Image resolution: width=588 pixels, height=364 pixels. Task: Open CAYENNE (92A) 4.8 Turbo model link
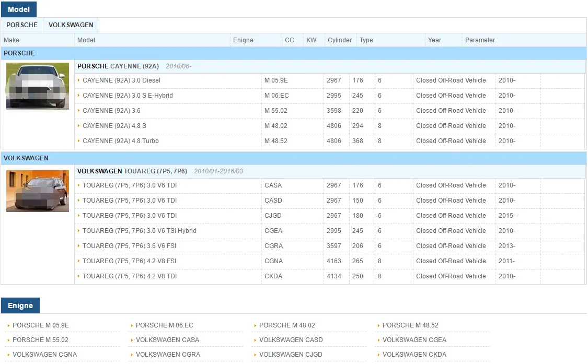click(121, 141)
